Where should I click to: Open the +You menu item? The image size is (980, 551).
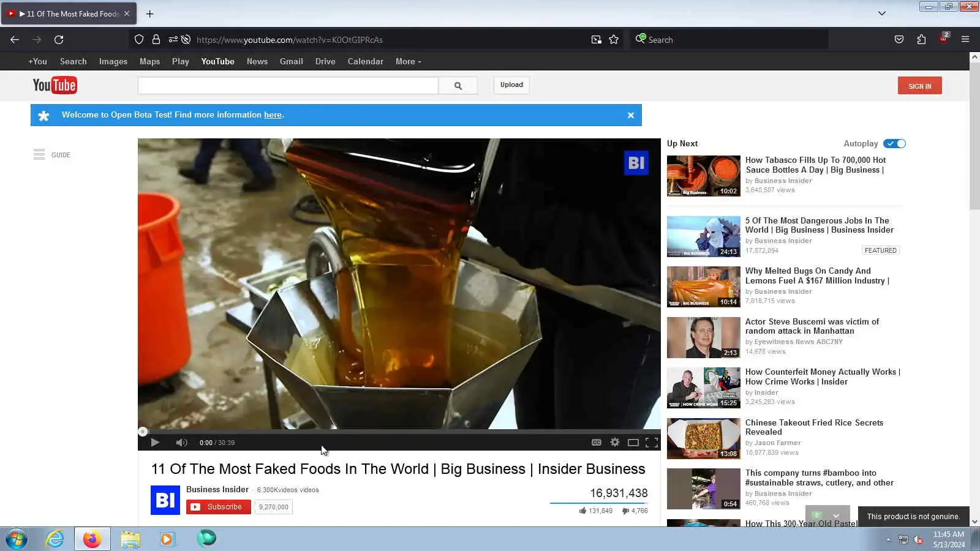tap(37, 61)
